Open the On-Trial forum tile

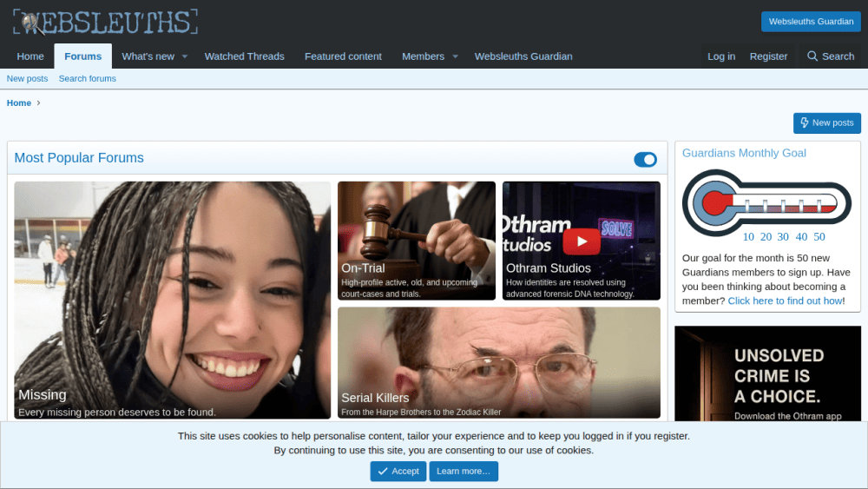[x=417, y=241]
